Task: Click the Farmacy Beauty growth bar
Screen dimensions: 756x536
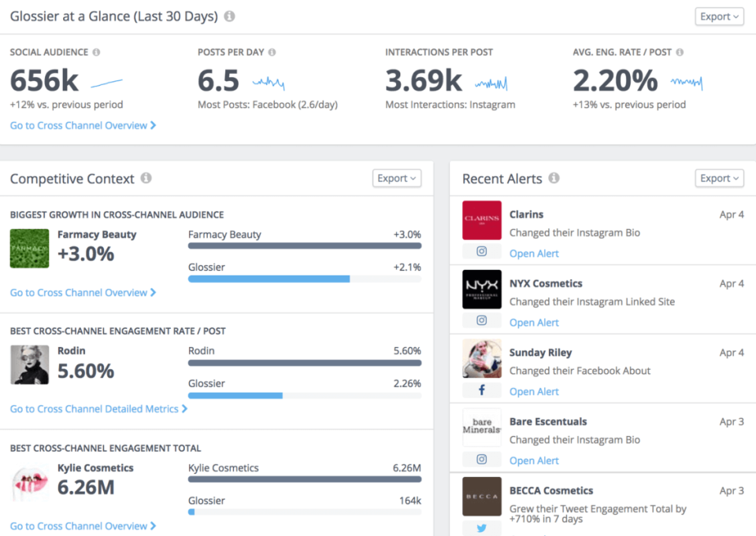Action: click(x=305, y=246)
